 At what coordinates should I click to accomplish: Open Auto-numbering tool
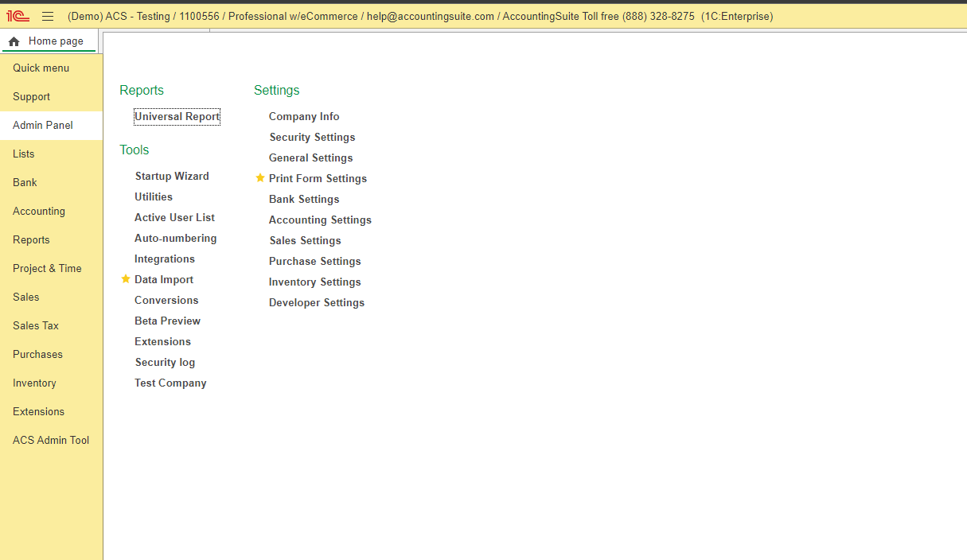click(175, 239)
